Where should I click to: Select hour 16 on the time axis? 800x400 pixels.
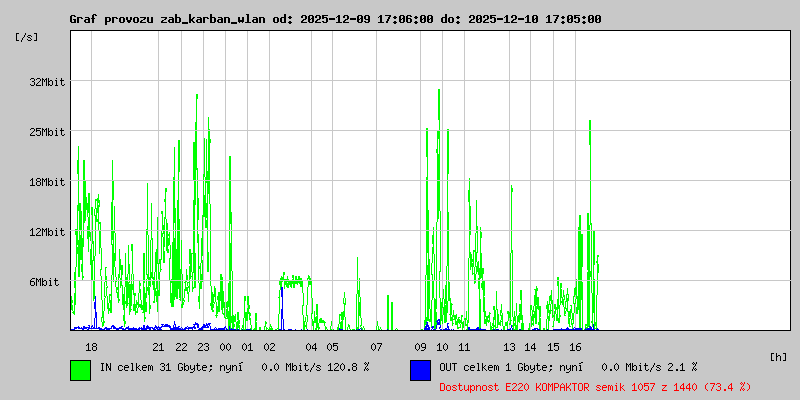(575, 347)
